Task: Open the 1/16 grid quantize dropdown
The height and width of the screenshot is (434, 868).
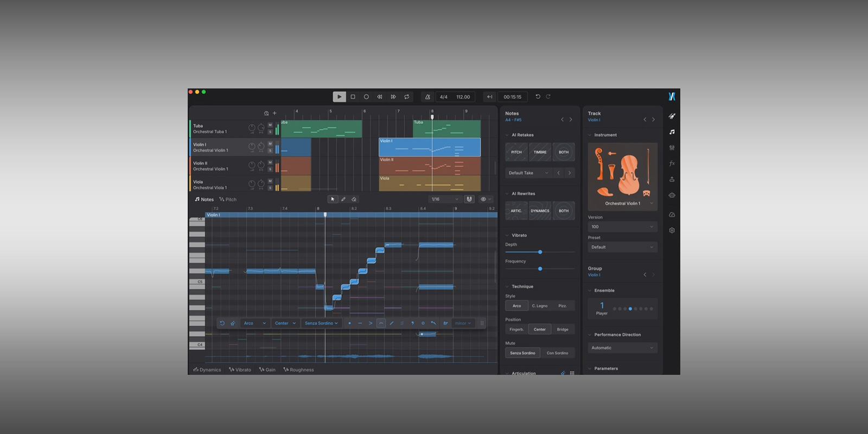Action: 445,199
